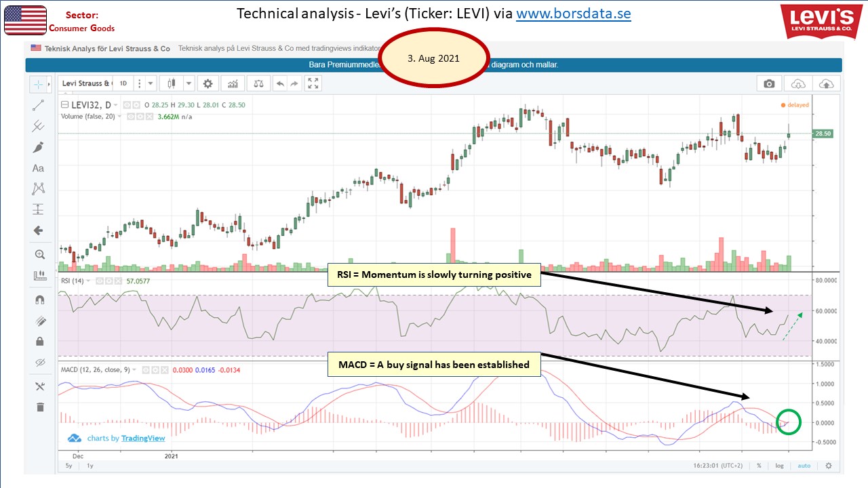Toggle lock all drawing tools padlock
The height and width of the screenshot is (488, 868).
pos(39,341)
